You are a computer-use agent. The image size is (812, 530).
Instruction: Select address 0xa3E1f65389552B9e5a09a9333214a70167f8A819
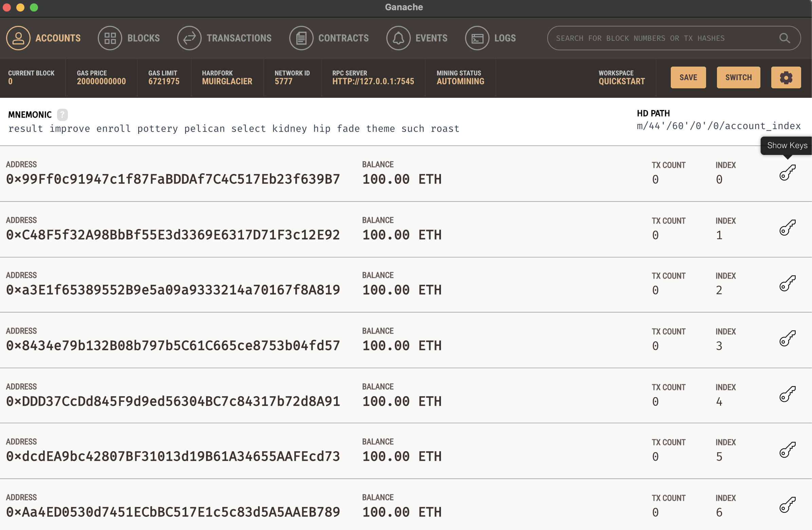click(x=173, y=290)
